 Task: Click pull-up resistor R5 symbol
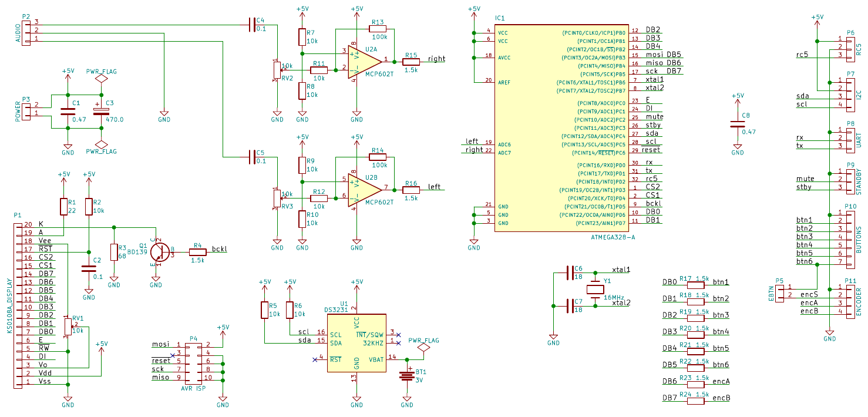click(264, 310)
